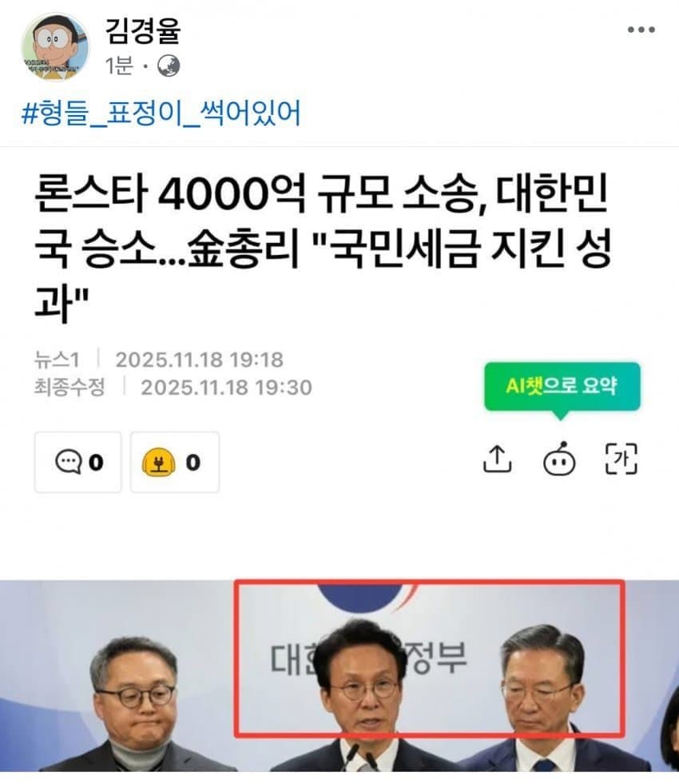Click the yellow face reaction emoji
Image resolution: width=679 pixels, height=784 pixels.
tap(158, 462)
